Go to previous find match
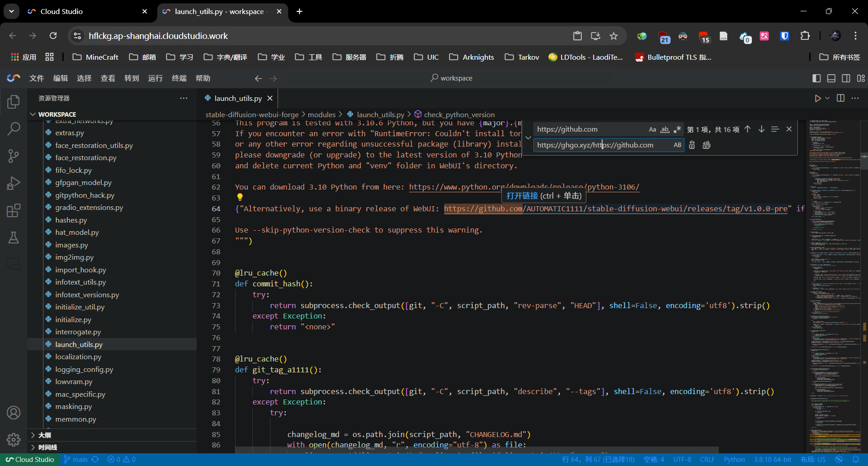 [748, 129]
